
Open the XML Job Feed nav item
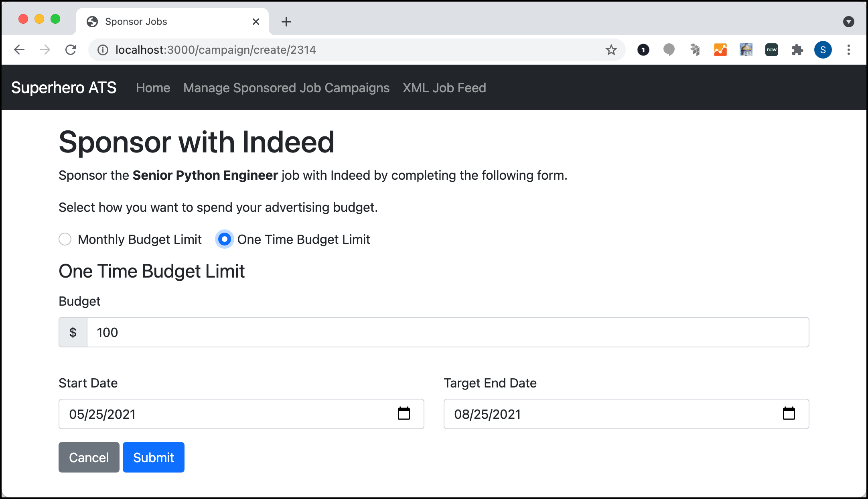444,88
